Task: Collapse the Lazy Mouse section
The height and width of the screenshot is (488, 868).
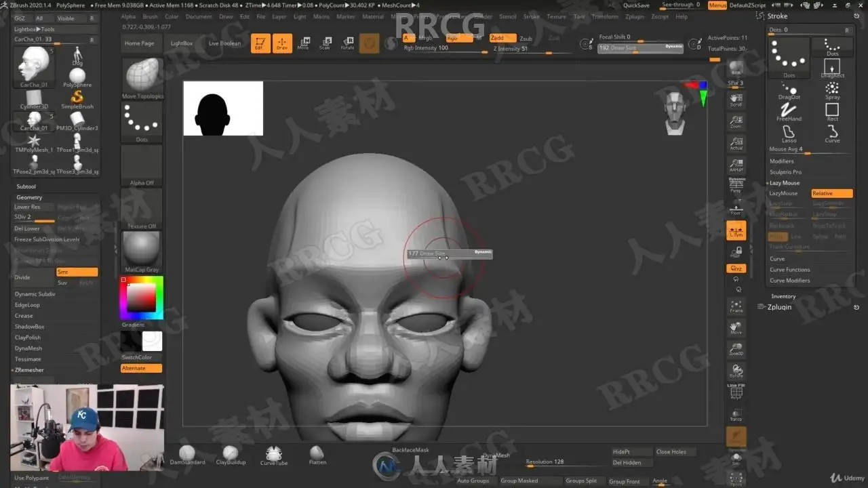Action: click(x=785, y=183)
